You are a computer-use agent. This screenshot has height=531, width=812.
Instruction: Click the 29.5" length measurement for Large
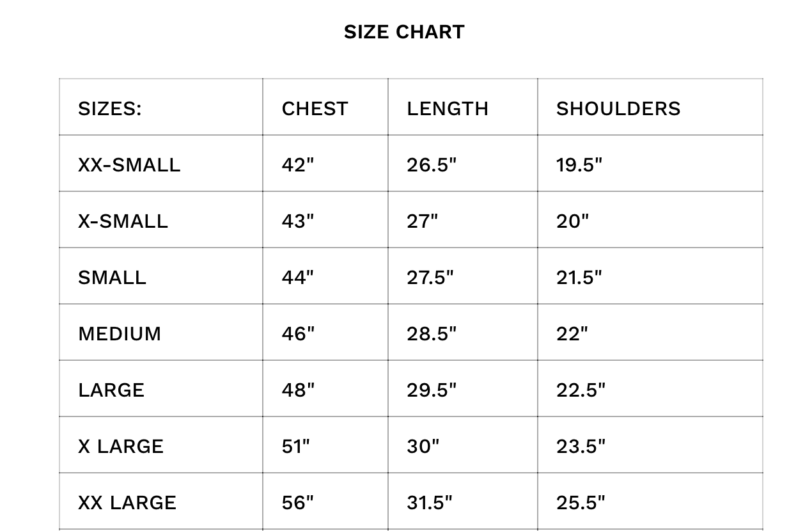(x=432, y=390)
